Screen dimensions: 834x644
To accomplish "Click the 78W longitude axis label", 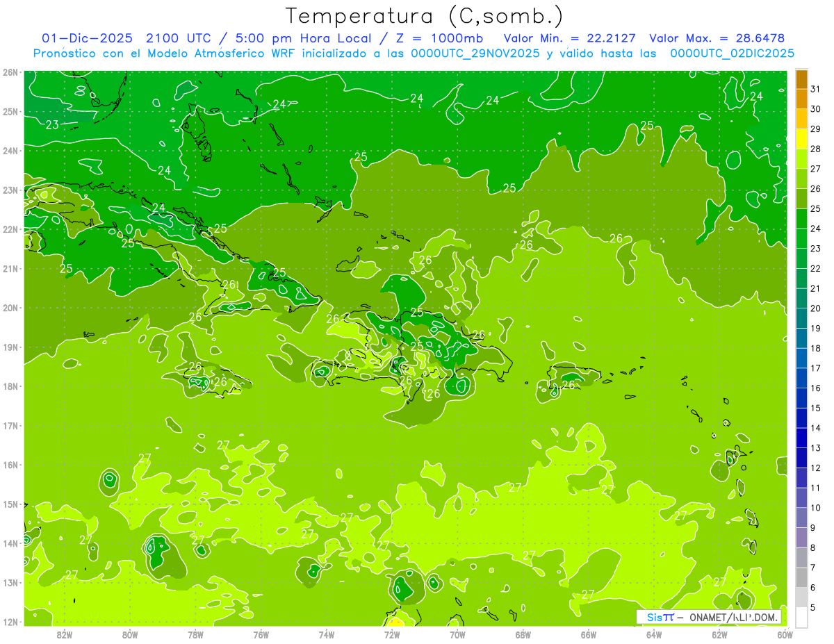I will (195, 634).
